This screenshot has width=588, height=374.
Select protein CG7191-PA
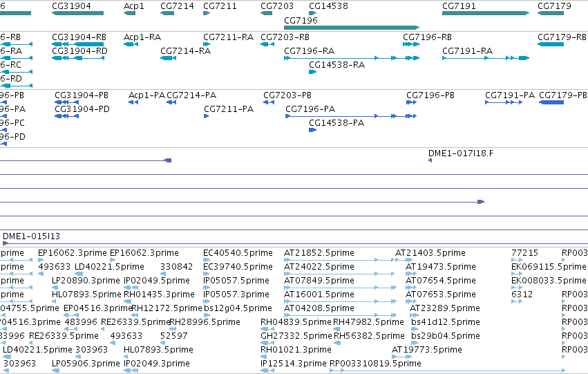(x=510, y=95)
